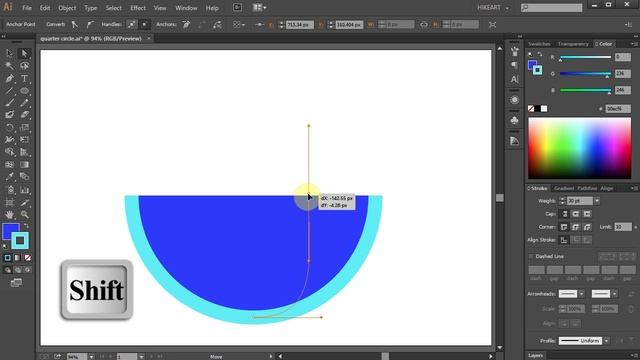640x360 pixels.
Task: Select the Eyedropper tool
Action: click(x=9, y=177)
